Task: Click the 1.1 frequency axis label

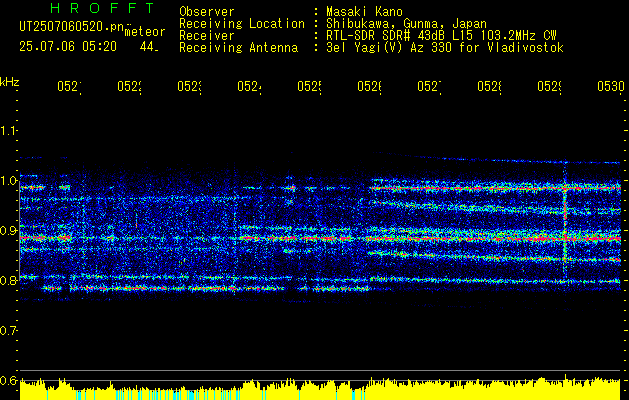Action: (8, 130)
